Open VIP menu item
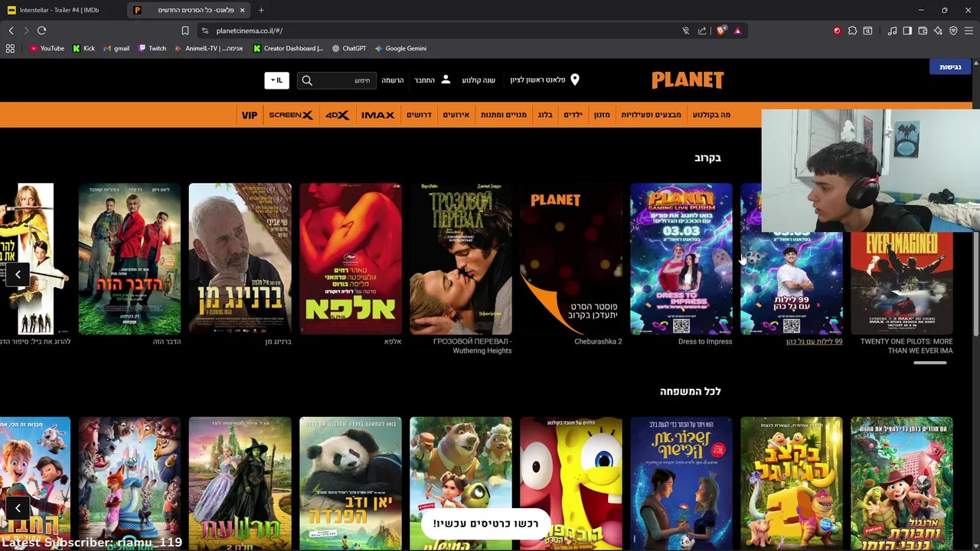Screen dimensions: 980x551 point(250,115)
